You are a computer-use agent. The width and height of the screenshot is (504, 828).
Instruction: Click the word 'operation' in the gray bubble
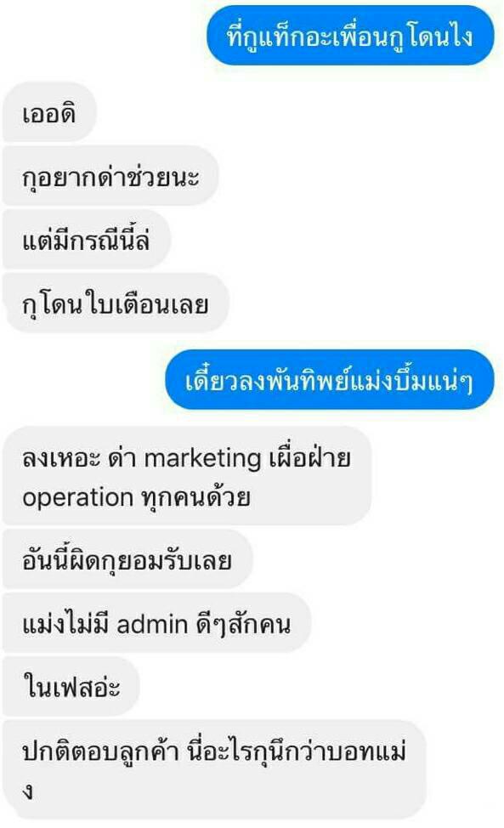77,497
